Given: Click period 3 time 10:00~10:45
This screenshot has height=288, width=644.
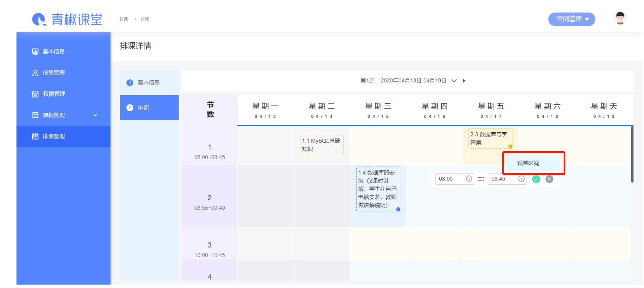Looking at the screenshot, I should (210, 255).
